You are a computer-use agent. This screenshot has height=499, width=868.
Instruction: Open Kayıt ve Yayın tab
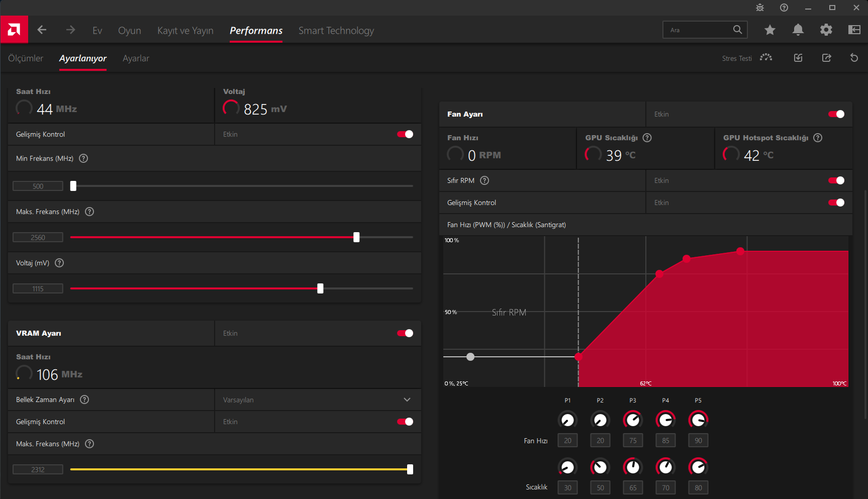pos(185,31)
